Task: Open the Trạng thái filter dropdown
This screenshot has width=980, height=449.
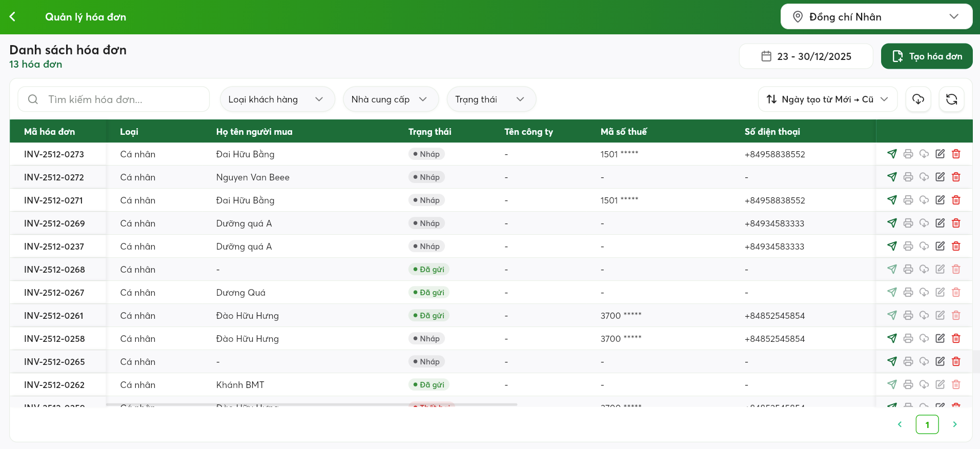Action: coord(491,99)
